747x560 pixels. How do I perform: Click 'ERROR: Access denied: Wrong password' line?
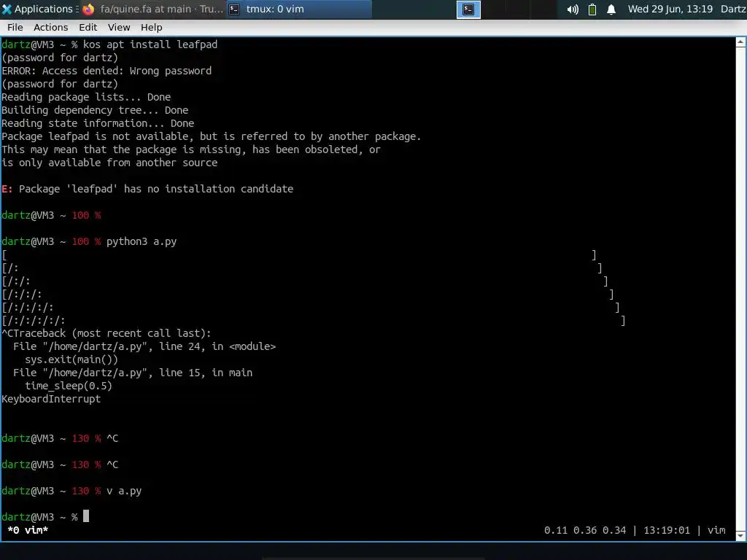coord(107,71)
